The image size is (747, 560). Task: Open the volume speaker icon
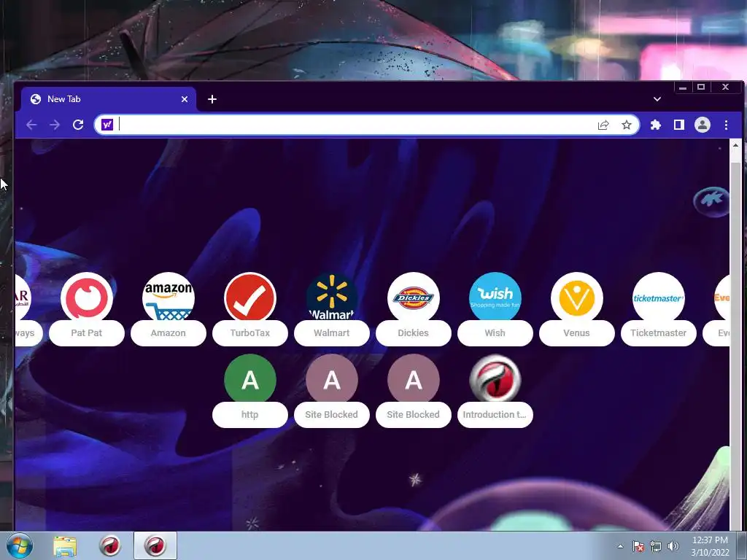click(x=673, y=546)
